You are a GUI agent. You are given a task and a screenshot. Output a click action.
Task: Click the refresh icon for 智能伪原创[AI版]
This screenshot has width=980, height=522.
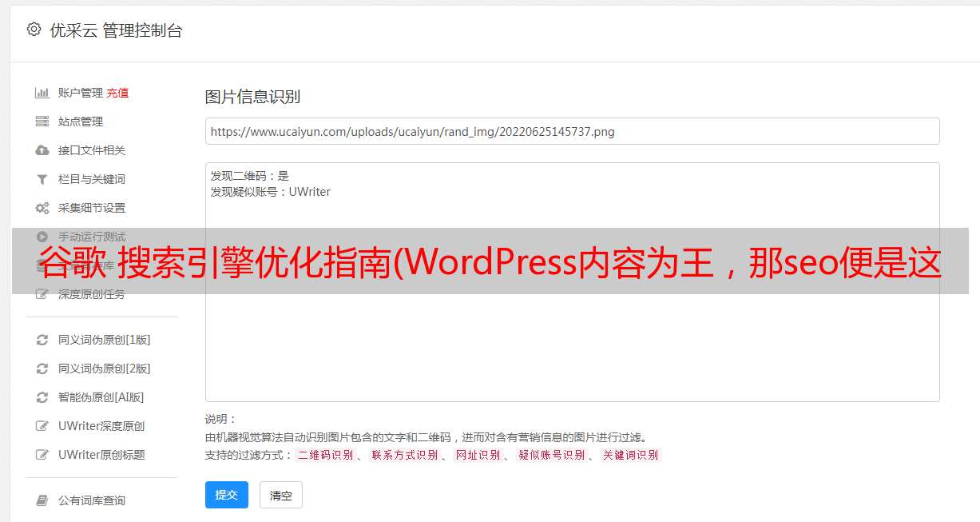tap(42, 397)
